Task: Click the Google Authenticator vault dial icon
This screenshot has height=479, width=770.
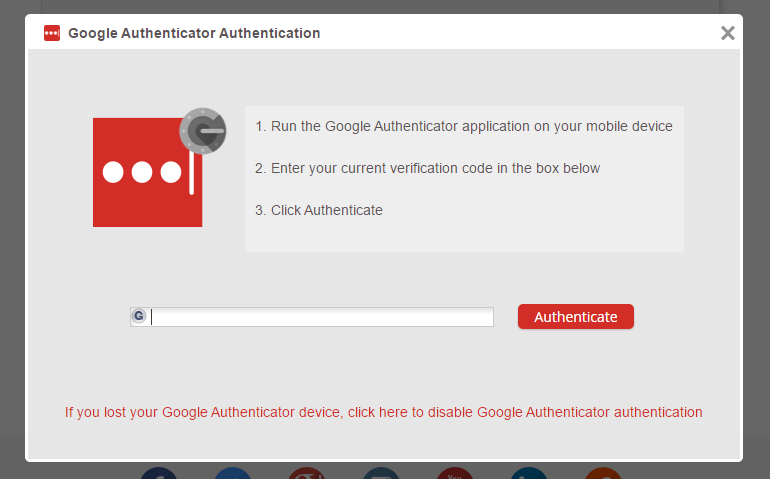Action: (x=203, y=131)
